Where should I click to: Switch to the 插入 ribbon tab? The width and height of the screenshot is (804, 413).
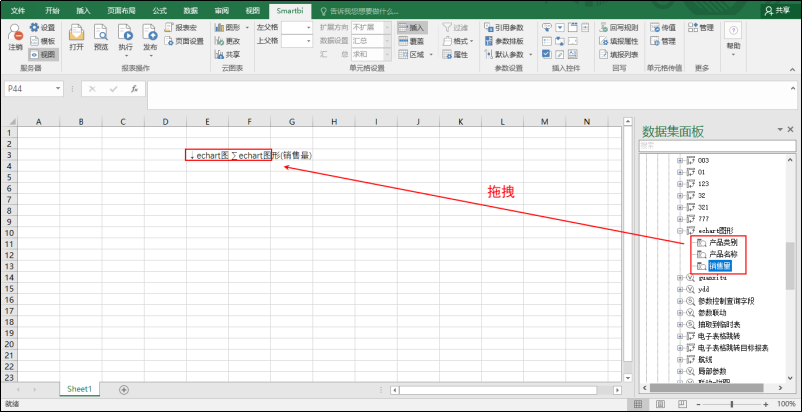[83, 10]
